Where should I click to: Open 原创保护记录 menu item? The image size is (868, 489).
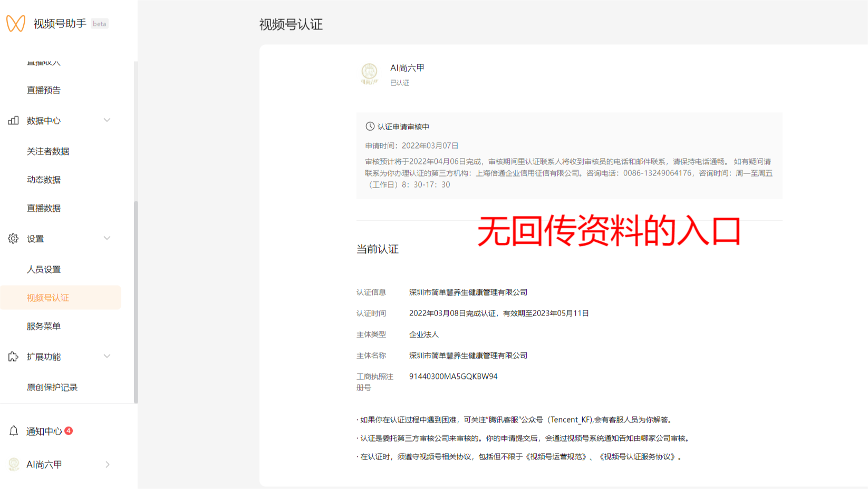[52, 387]
